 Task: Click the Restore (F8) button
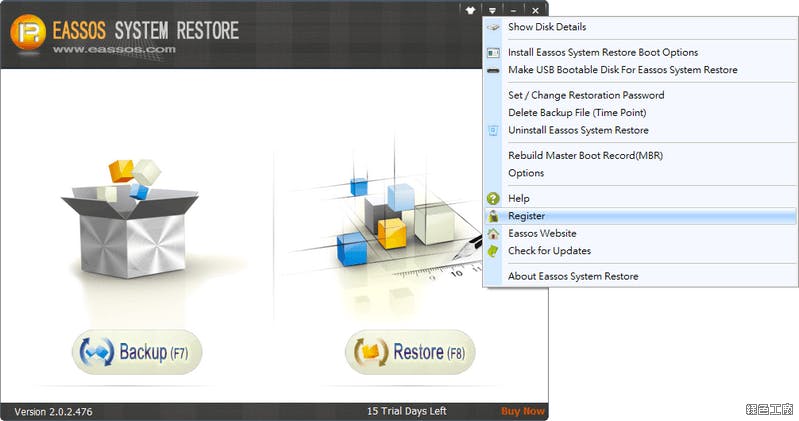tap(410, 352)
